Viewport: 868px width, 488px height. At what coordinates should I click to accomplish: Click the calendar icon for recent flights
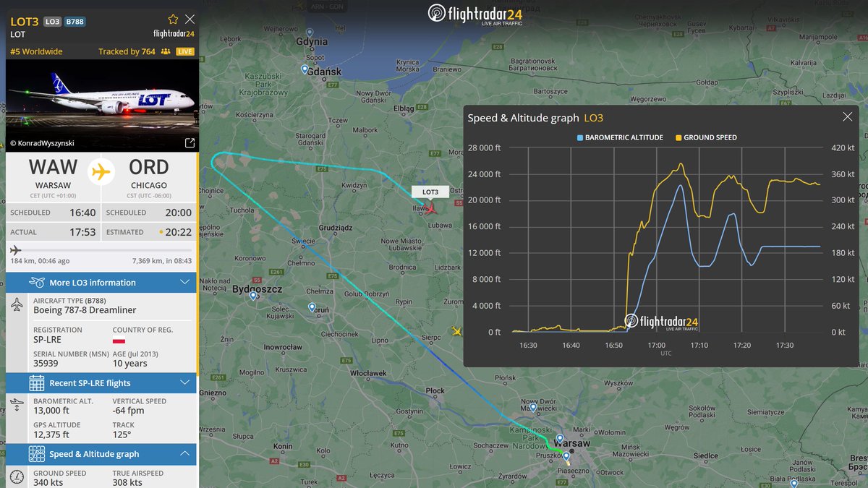point(37,382)
